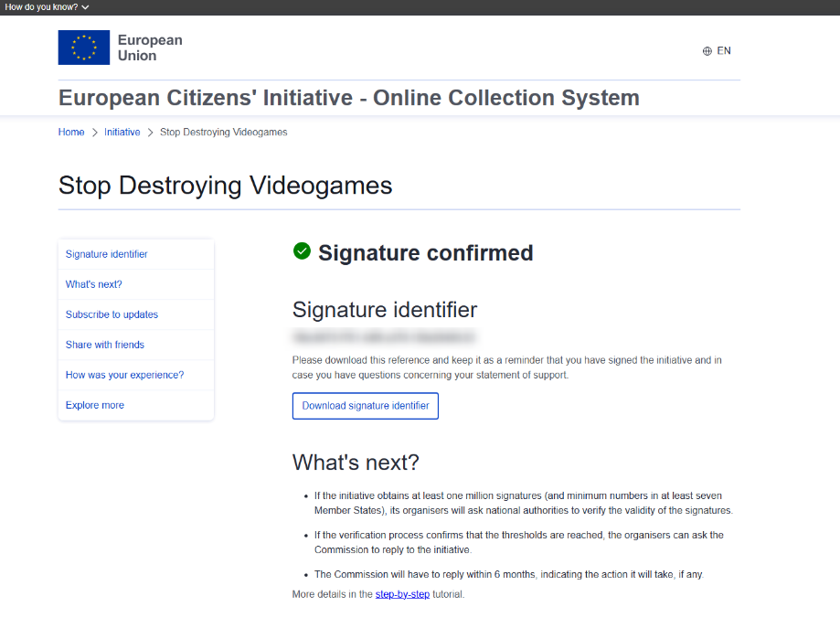The image size is (840, 628).
Task: Click the European Union text label
Action: click(150, 48)
